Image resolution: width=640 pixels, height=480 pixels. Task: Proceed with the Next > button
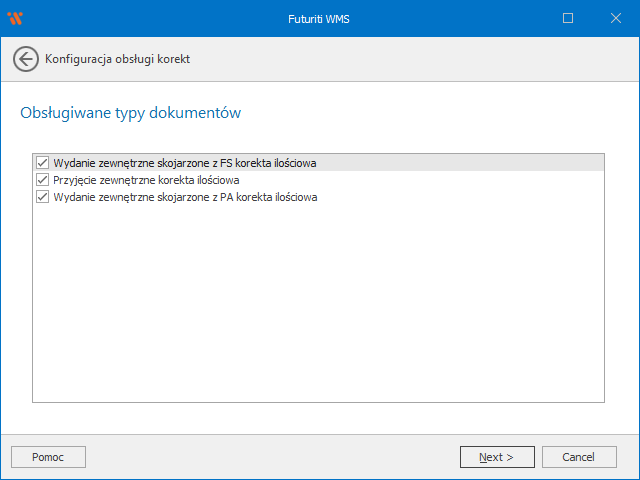(496, 457)
